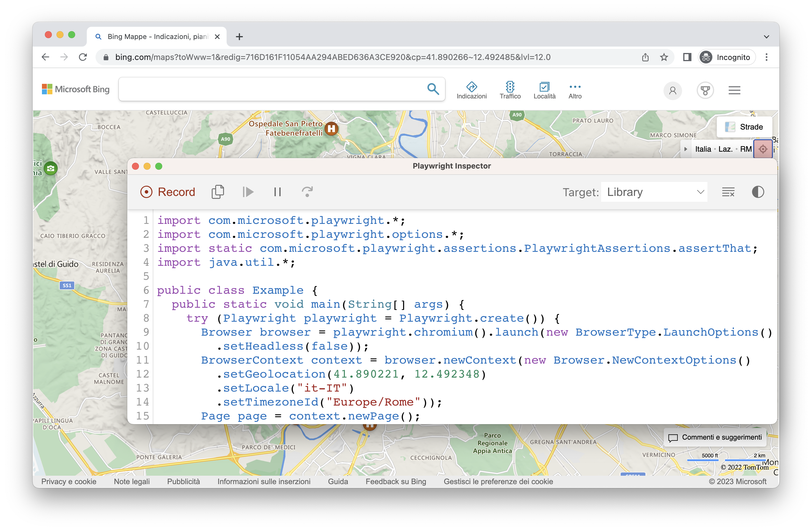Click the public class Example line
Image resolution: width=812 pixels, height=531 pixels.
coord(237,290)
